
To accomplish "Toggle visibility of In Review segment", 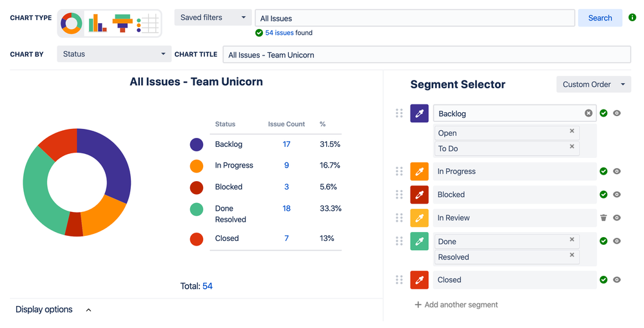I will pos(617,218).
